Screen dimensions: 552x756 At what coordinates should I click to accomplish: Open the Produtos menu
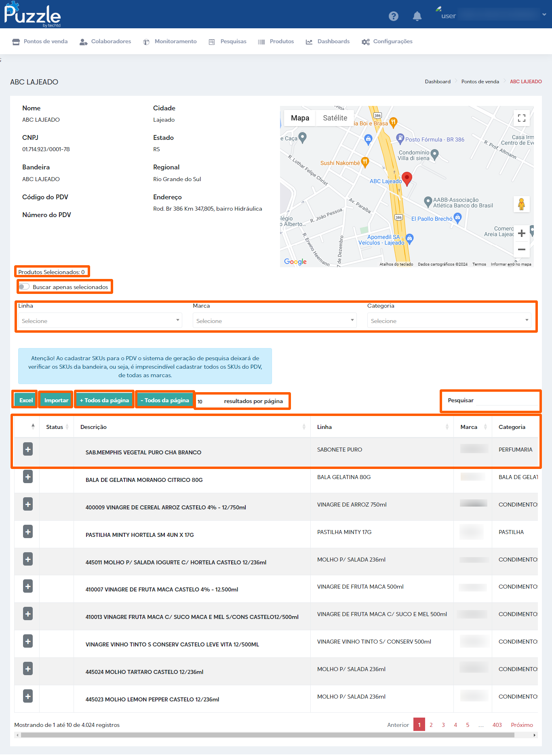coord(276,41)
